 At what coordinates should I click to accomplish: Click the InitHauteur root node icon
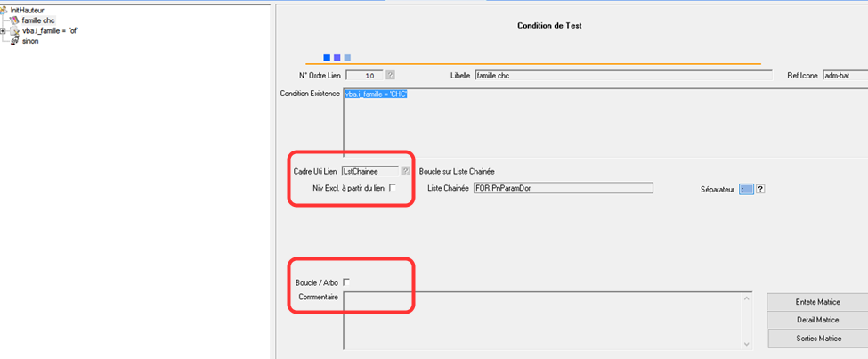(4, 10)
